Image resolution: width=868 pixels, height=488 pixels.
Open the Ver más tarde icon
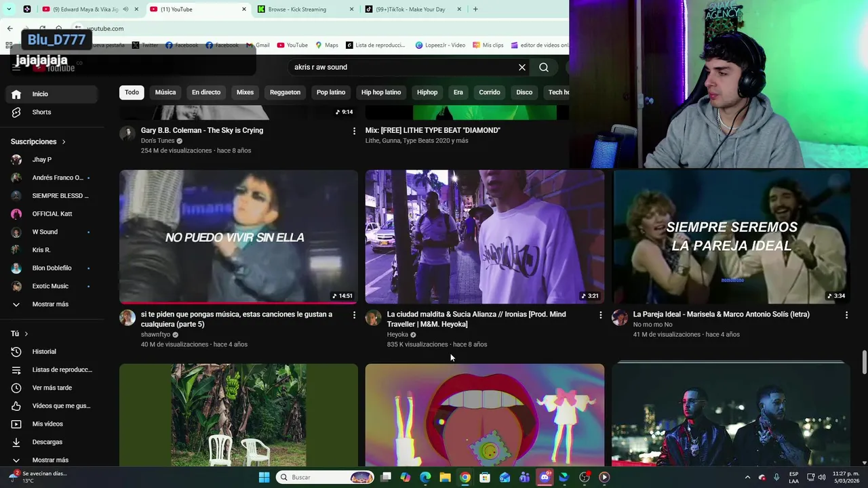click(16, 388)
